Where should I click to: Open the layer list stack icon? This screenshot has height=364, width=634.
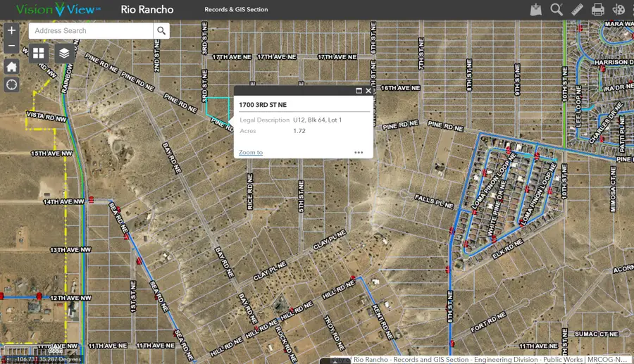(63, 53)
